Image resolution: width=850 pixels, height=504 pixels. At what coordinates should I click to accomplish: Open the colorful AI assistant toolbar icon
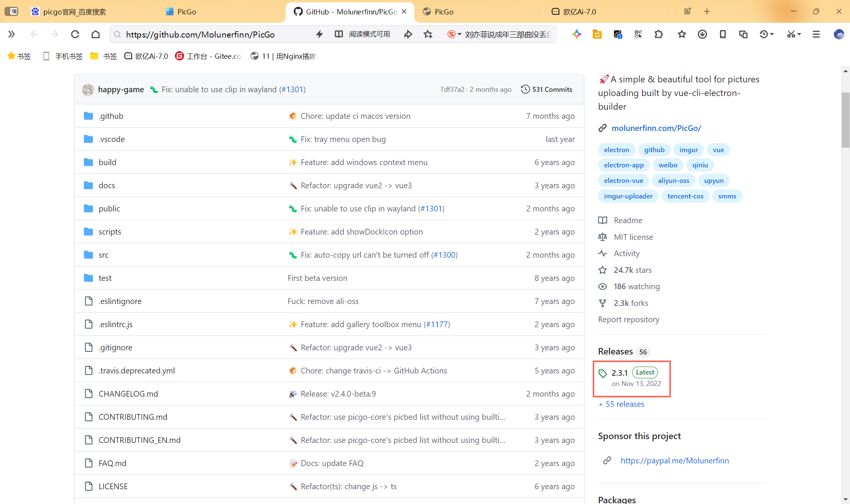coord(577,34)
